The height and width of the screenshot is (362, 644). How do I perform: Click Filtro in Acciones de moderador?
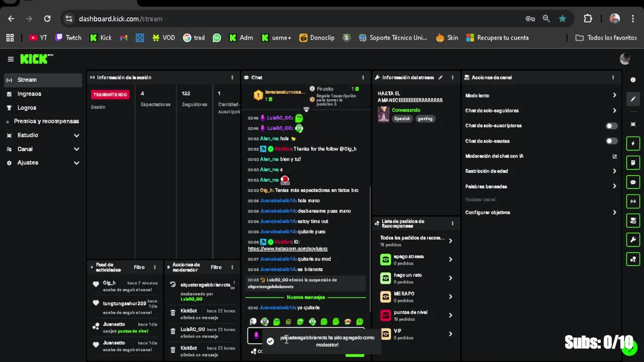[x=216, y=267]
